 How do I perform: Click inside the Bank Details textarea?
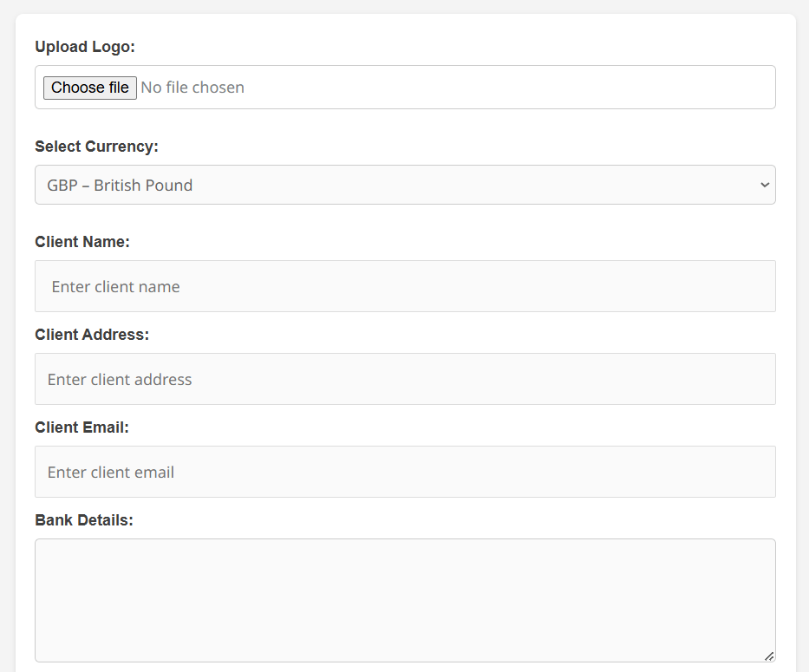pos(404,600)
